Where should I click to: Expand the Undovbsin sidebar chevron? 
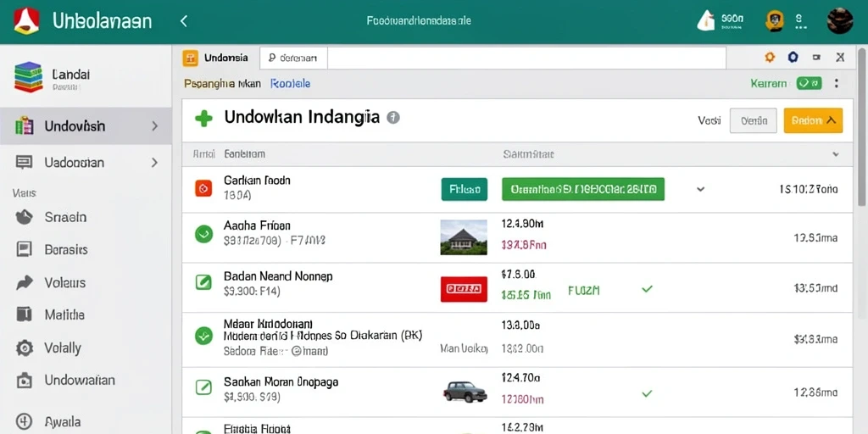(154, 126)
